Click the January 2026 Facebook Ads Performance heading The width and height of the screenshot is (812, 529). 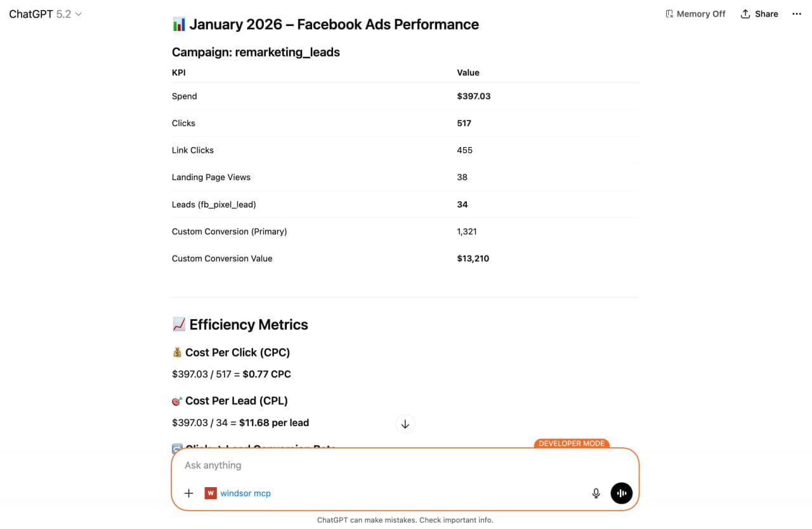coord(334,25)
